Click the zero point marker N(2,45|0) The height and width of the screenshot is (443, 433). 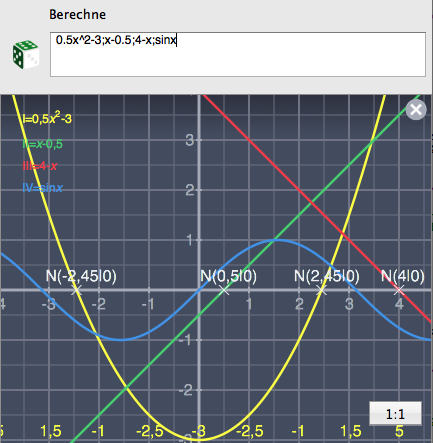tap(322, 290)
